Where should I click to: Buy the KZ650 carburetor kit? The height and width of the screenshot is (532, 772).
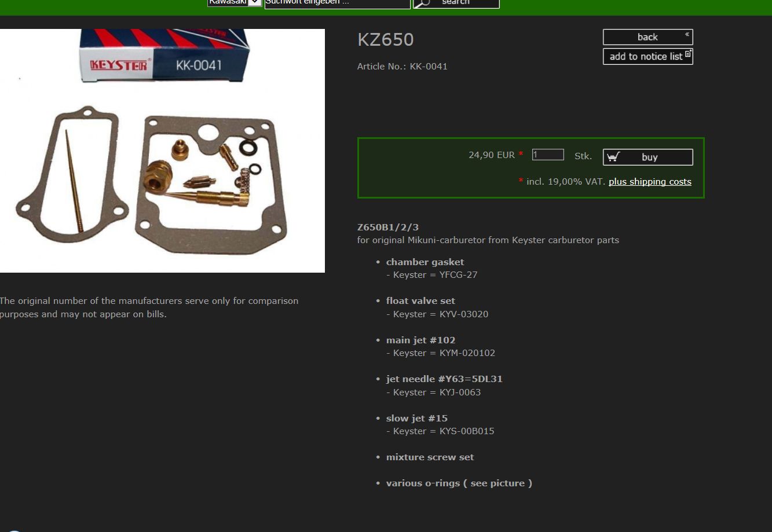point(647,157)
